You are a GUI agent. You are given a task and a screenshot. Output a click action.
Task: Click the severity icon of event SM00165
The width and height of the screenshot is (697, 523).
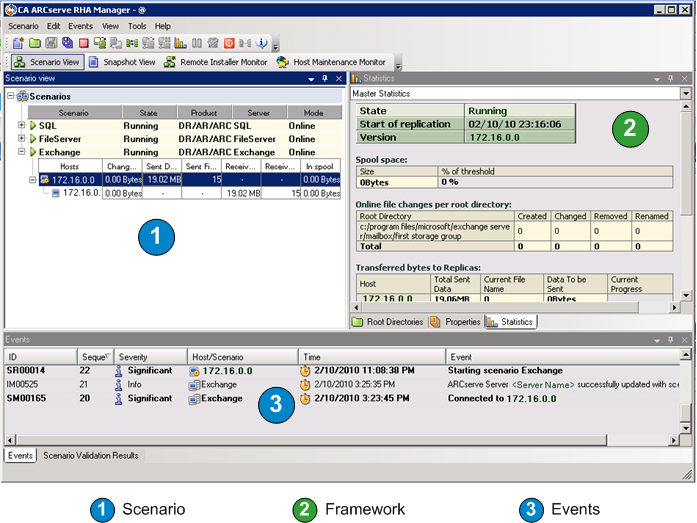click(119, 399)
